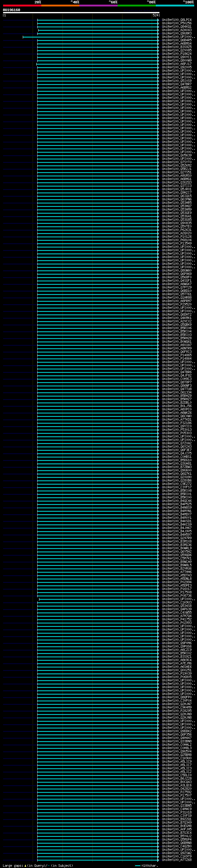This screenshot has height=868, width=197.
Task: Open hit UniRef100_P53013
Action: [176, 430]
